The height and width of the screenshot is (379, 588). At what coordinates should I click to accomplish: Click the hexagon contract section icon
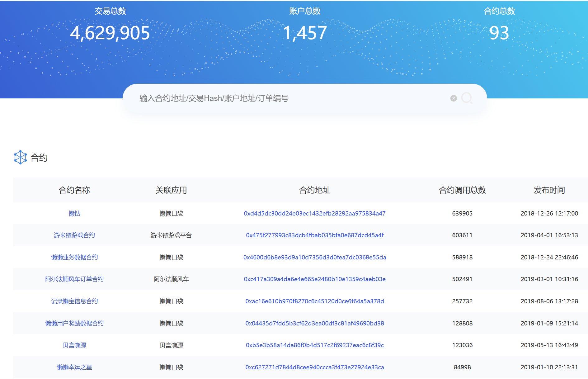pos(21,157)
